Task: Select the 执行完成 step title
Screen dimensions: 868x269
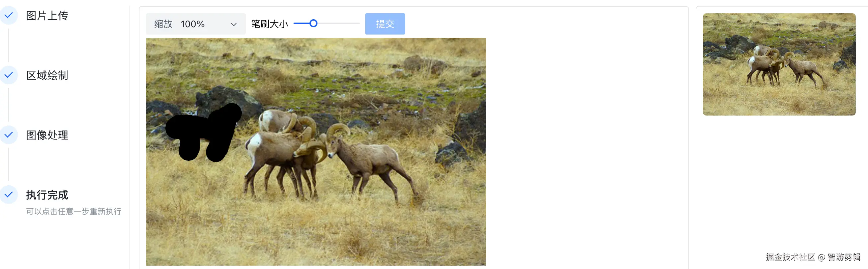Action: 47,195
